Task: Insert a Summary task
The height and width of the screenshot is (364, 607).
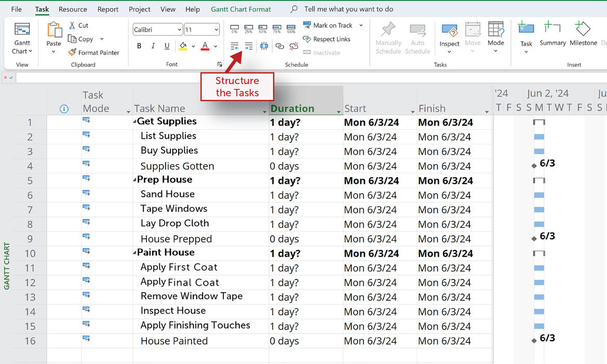Action: tap(552, 34)
